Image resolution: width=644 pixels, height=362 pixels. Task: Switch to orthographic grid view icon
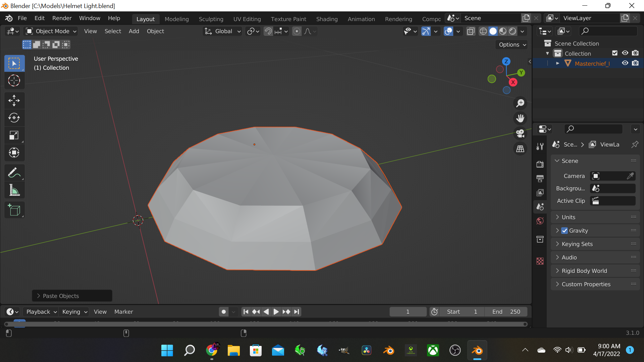pyautogui.click(x=520, y=148)
